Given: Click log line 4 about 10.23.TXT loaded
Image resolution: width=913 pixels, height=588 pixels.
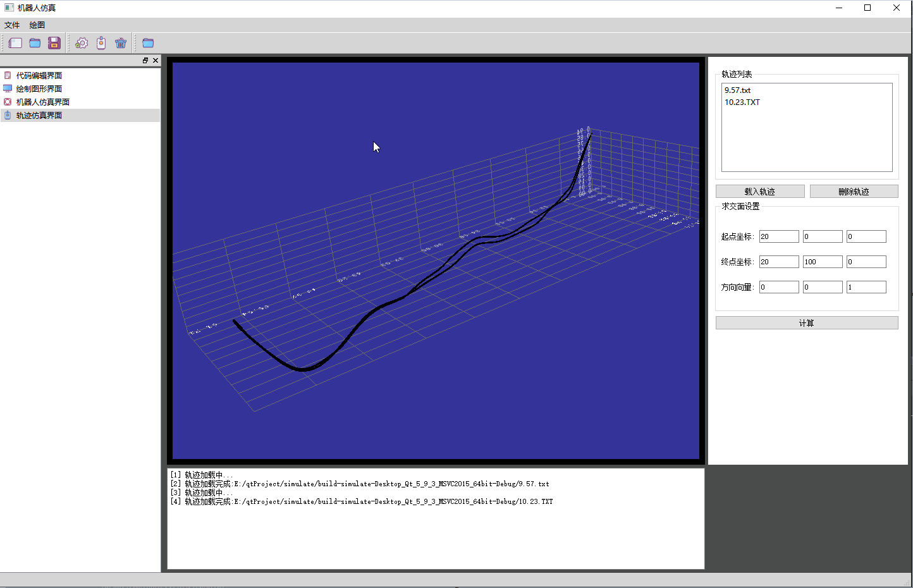Looking at the screenshot, I should click(362, 501).
